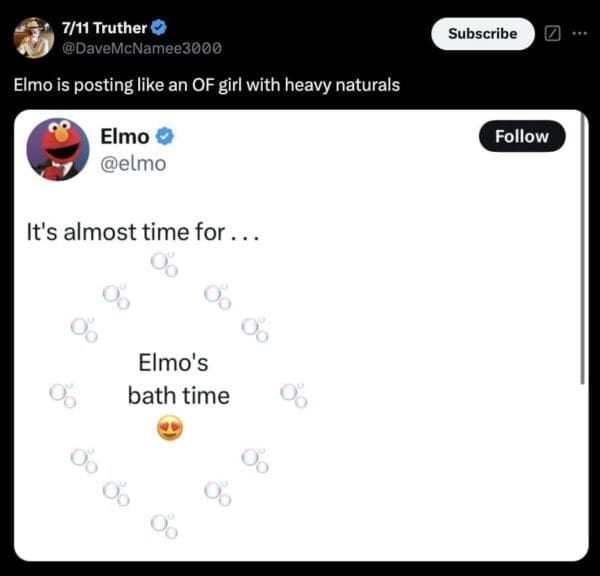Click the heart-eyes emoji
The image size is (600, 576).
pos(170,429)
